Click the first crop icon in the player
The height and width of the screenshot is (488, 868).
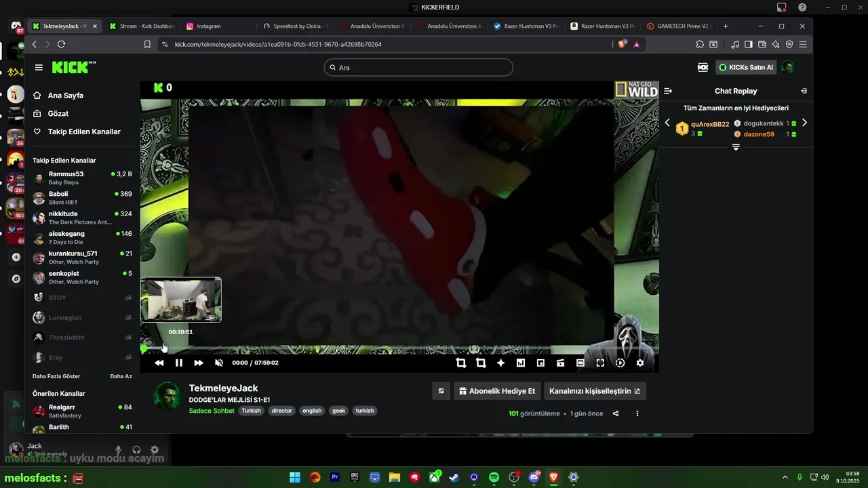[461, 363]
